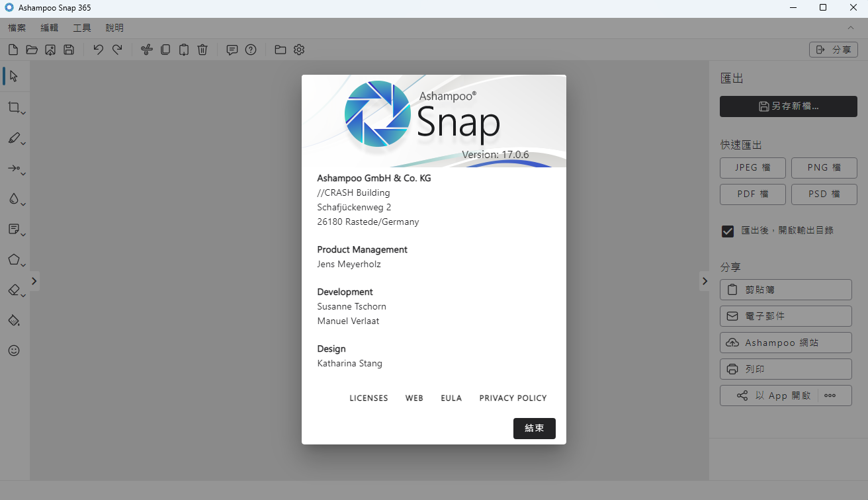Screen dimensions: 868x500
Task: Expand the blur tool options arrow
Action: point(24,204)
